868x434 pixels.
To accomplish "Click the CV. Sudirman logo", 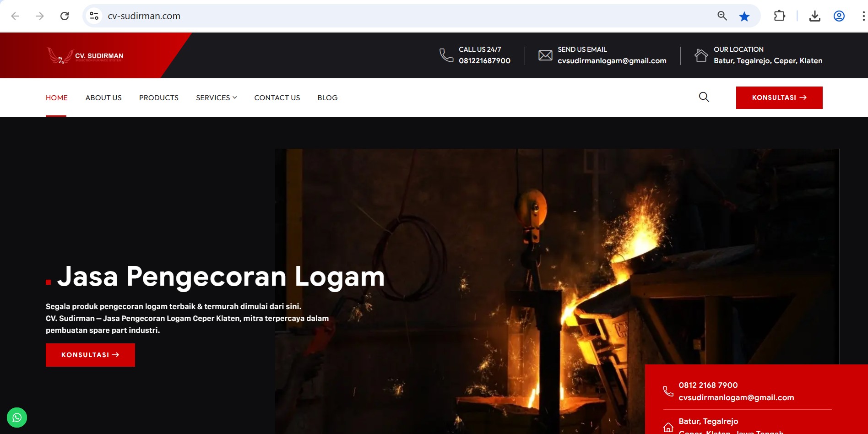I will click(x=86, y=56).
